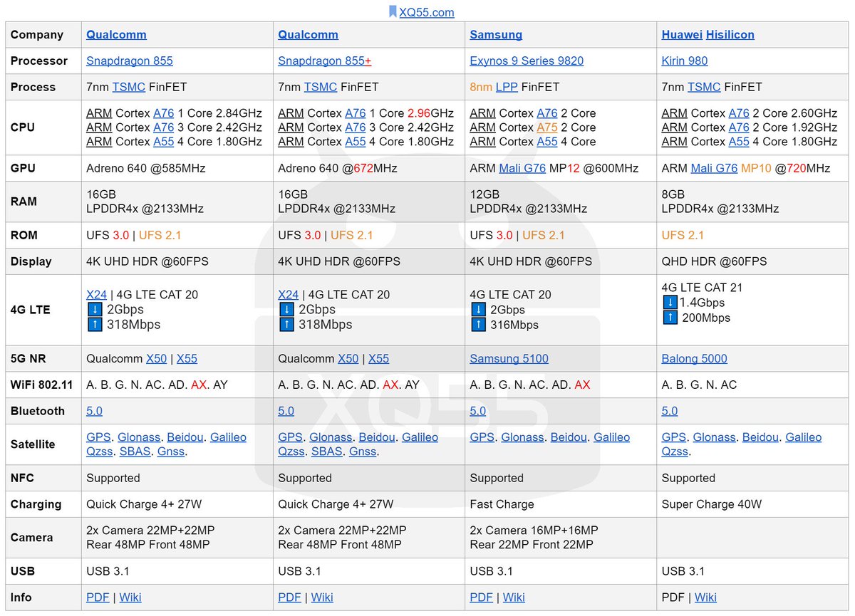Open the TSMC link in the Kirin 980 column
Screen dimensions: 855x616
tap(704, 87)
